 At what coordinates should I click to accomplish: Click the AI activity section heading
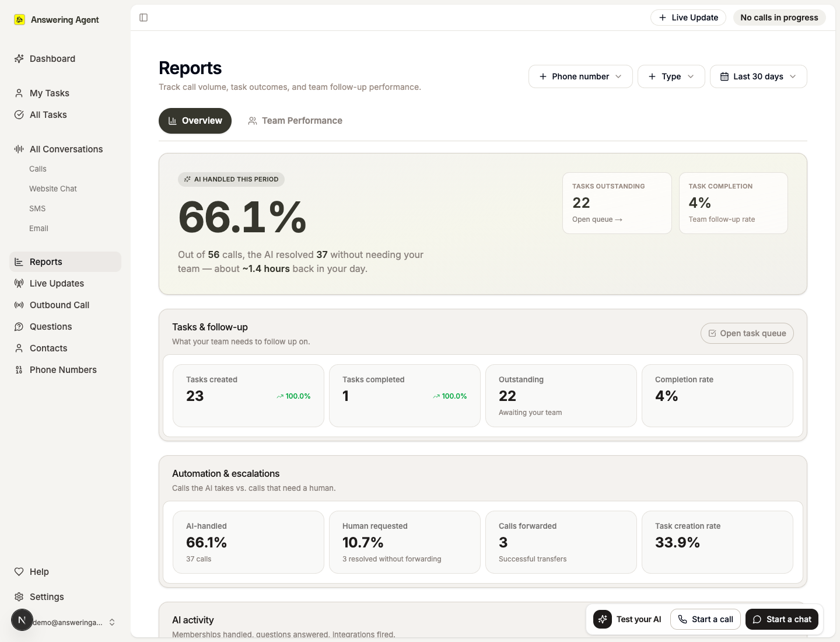point(193,620)
